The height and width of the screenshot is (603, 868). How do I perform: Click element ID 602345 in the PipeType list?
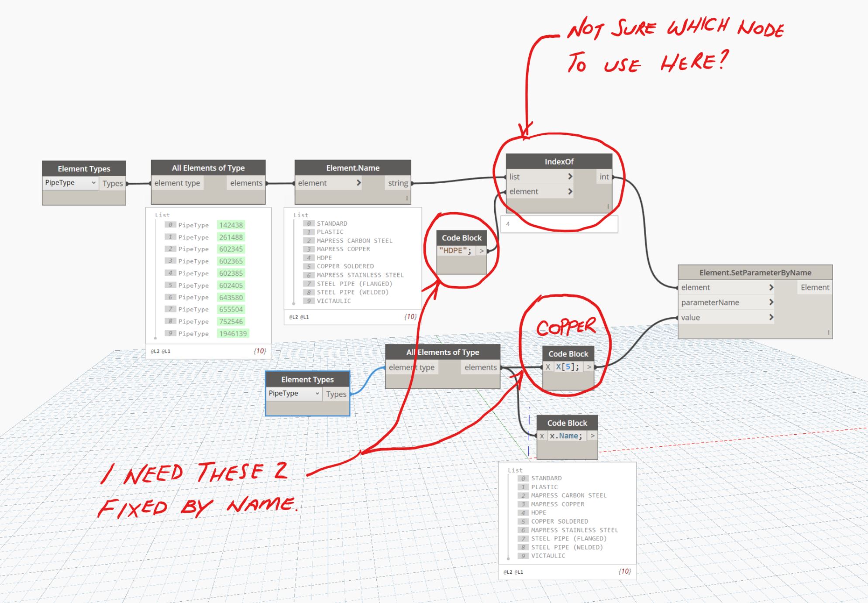pos(231,249)
